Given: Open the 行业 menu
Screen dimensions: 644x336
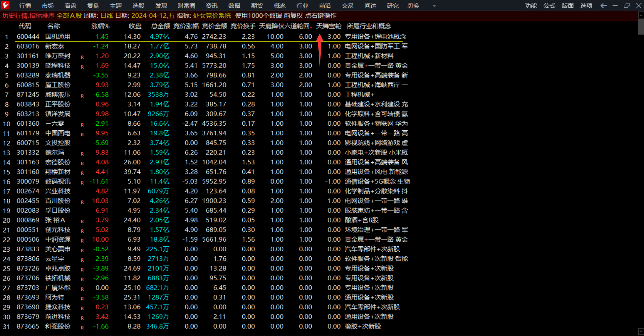Looking at the screenshot, I should 303,6.
